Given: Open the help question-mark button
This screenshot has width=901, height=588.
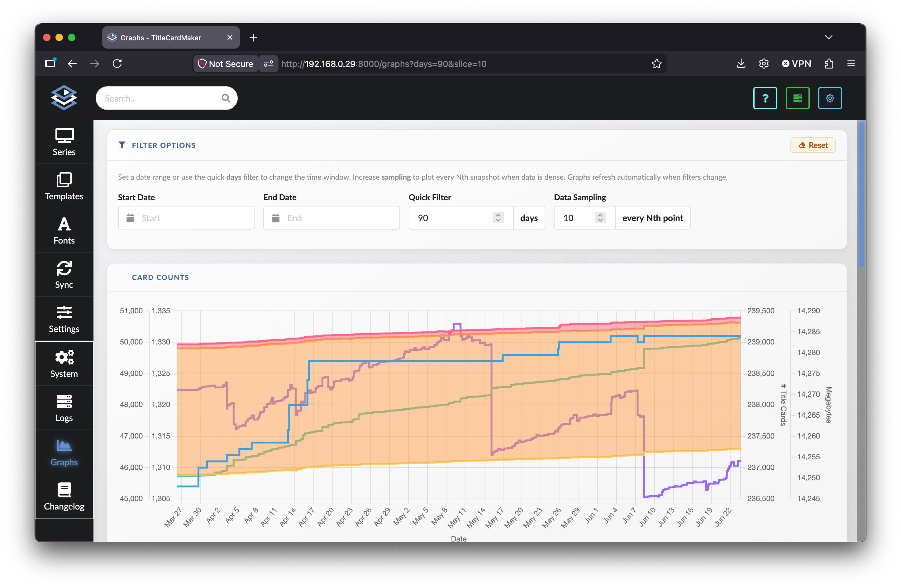Looking at the screenshot, I should (x=765, y=98).
